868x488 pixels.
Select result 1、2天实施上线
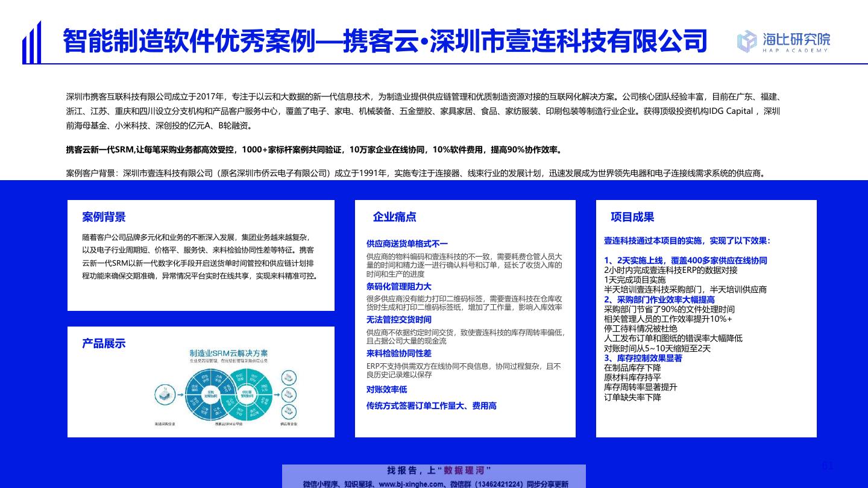[685, 260]
